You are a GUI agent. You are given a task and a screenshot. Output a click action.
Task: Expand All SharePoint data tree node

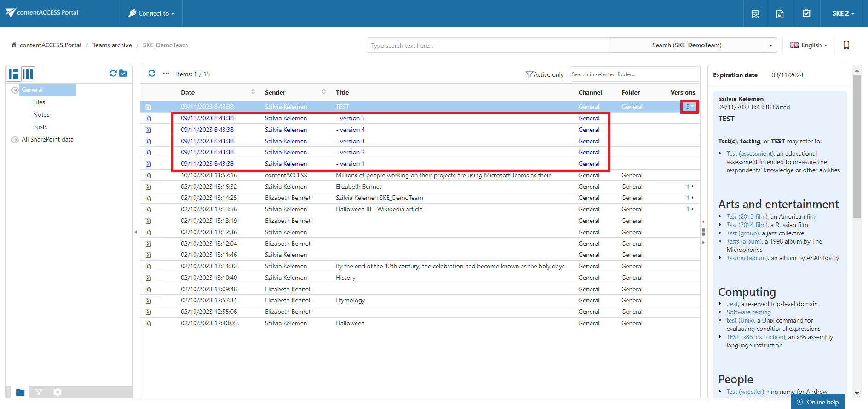[x=15, y=140]
